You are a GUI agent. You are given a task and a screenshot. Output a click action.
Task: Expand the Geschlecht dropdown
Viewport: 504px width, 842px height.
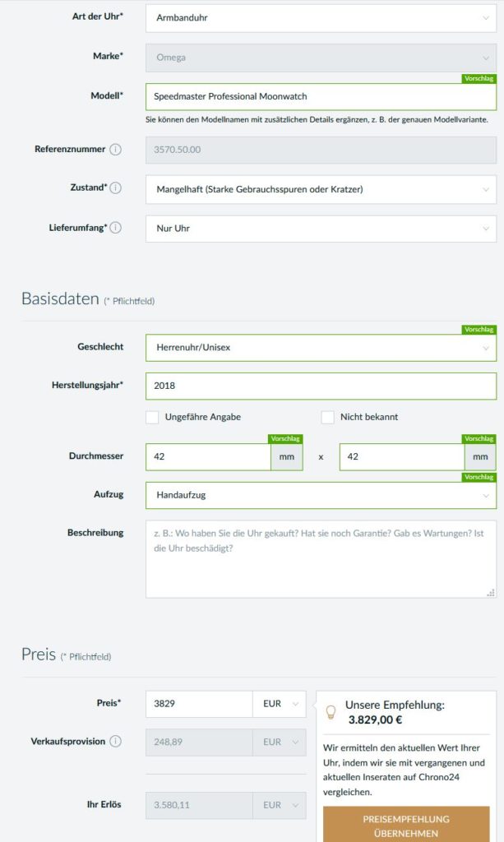(x=321, y=348)
